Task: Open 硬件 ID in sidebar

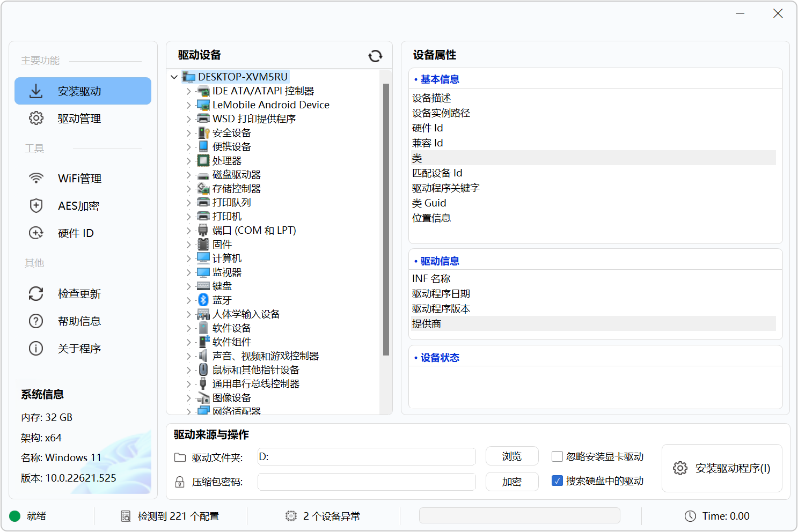Action: coord(83,233)
